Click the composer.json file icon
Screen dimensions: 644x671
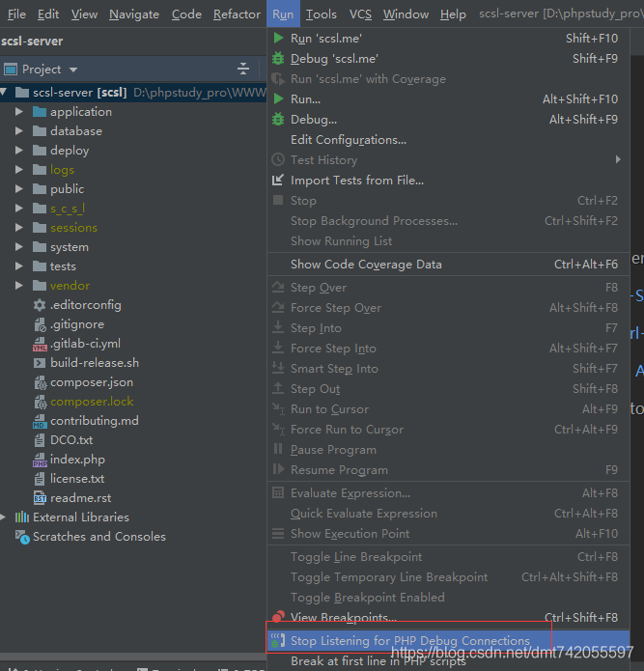point(40,382)
